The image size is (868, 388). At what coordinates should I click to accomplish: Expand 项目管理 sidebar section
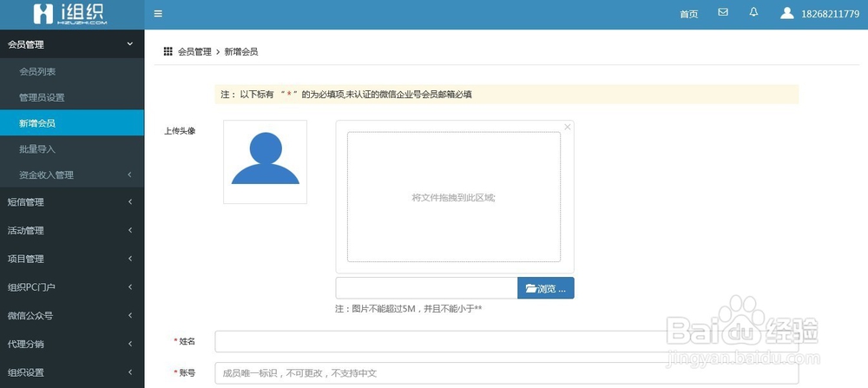pos(72,259)
